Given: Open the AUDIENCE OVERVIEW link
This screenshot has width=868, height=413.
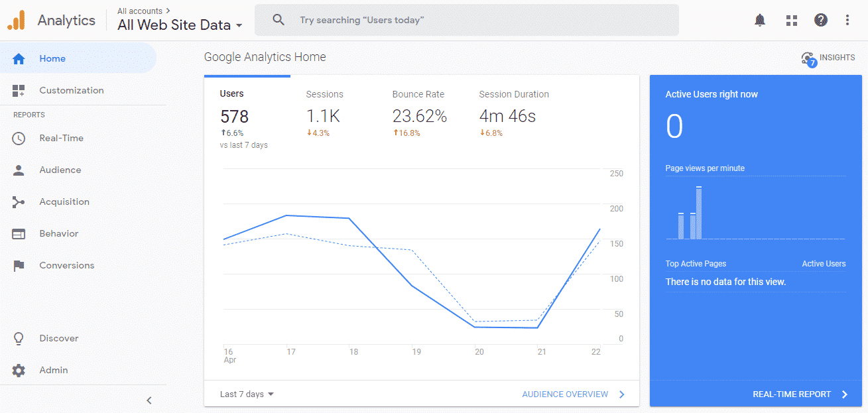Looking at the screenshot, I should (565, 394).
